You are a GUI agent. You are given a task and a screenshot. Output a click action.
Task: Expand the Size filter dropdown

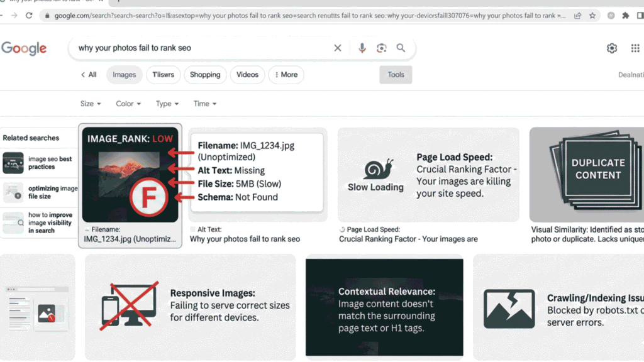[91, 104]
